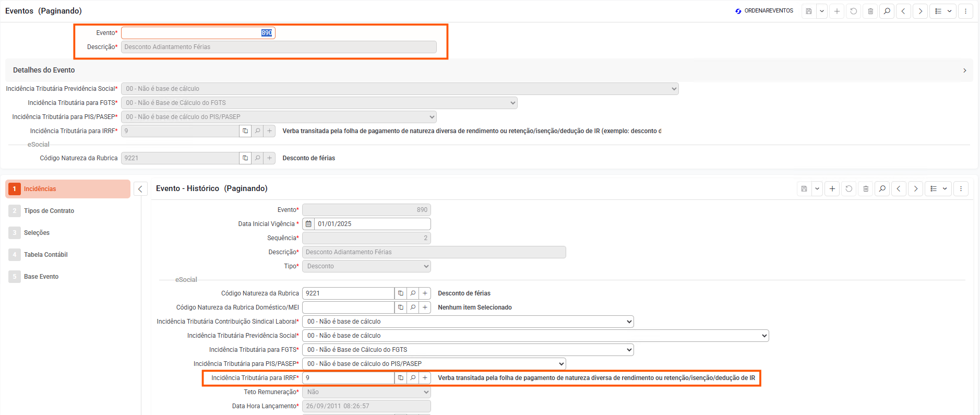Click refresh icon in Evento - Histórico toolbar
This screenshot has width=980, height=415.
pyautogui.click(x=848, y=189)
